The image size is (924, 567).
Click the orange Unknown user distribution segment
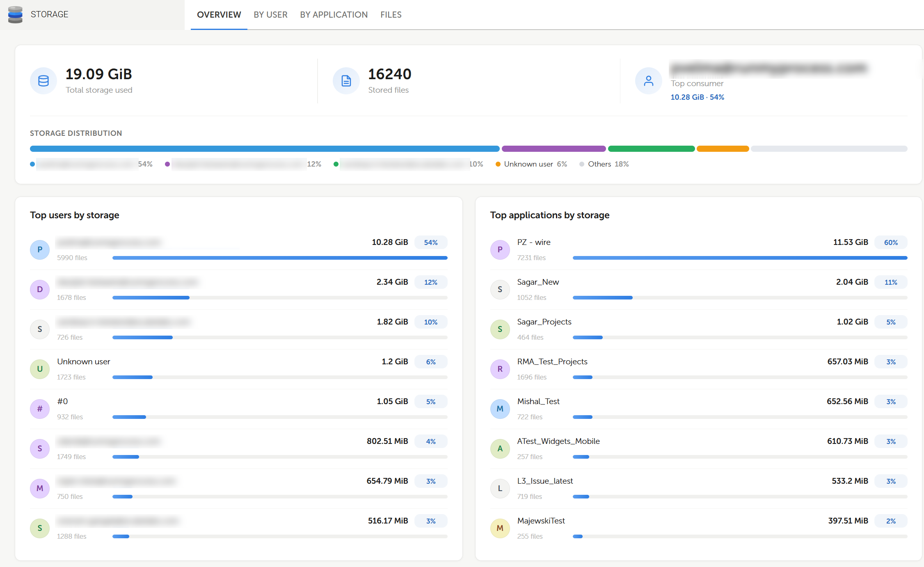(x=723, y=149)
